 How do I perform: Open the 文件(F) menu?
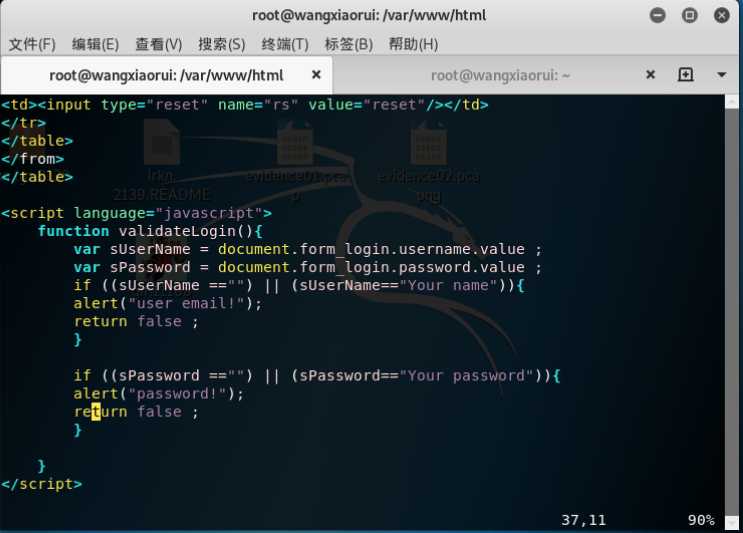pos(32,44)
